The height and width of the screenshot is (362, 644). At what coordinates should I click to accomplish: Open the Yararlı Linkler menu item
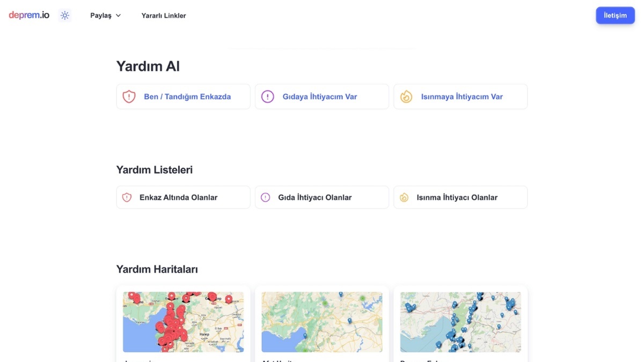click(164, 16)
